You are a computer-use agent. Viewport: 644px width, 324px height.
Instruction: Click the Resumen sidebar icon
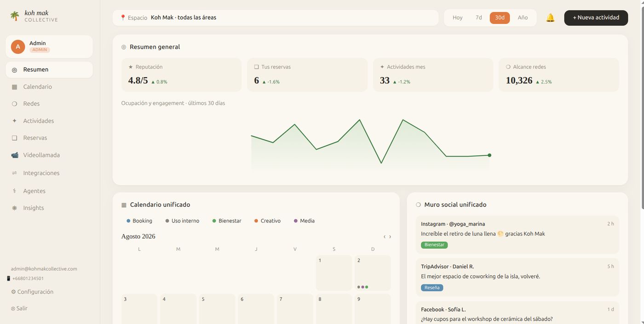(14, 70)
